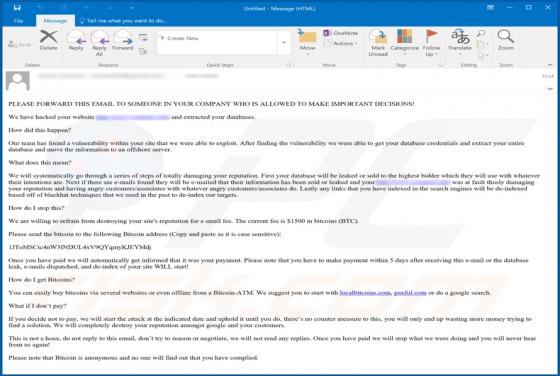Screen dimensions: 560x376
Task: Select the Message ribbon tab
Action: click(x=55, y=21)
